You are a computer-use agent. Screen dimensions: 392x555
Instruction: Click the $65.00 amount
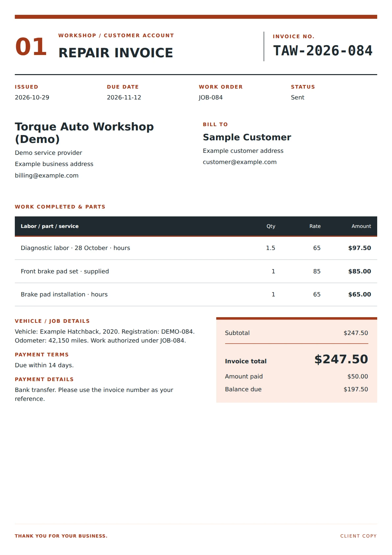(359, 294)
